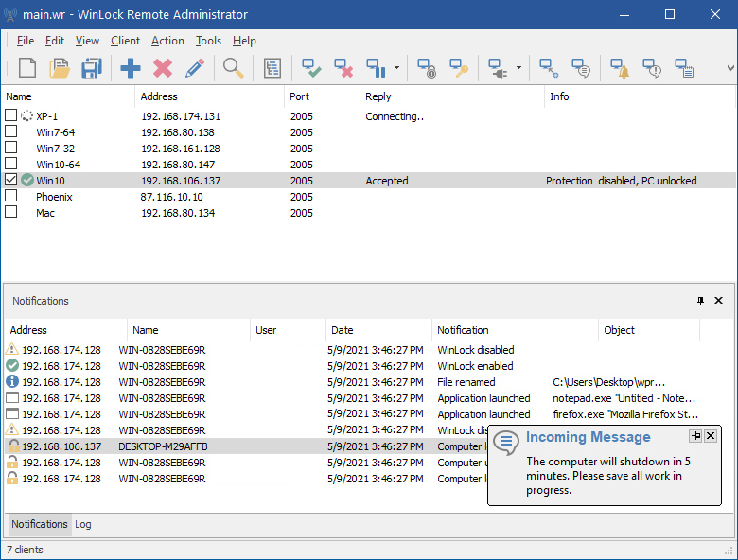Select the Mac client row

[45, 213]
